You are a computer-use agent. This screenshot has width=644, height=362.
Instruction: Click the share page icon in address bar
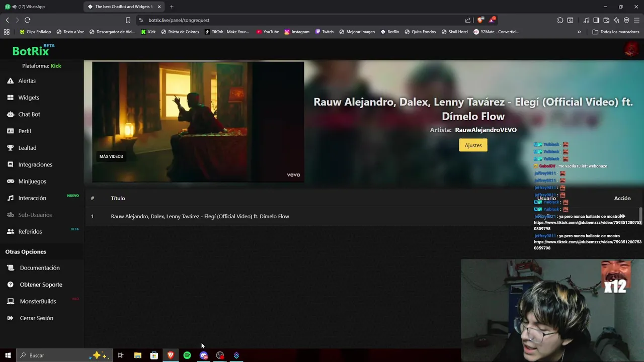tap(468, 20)
